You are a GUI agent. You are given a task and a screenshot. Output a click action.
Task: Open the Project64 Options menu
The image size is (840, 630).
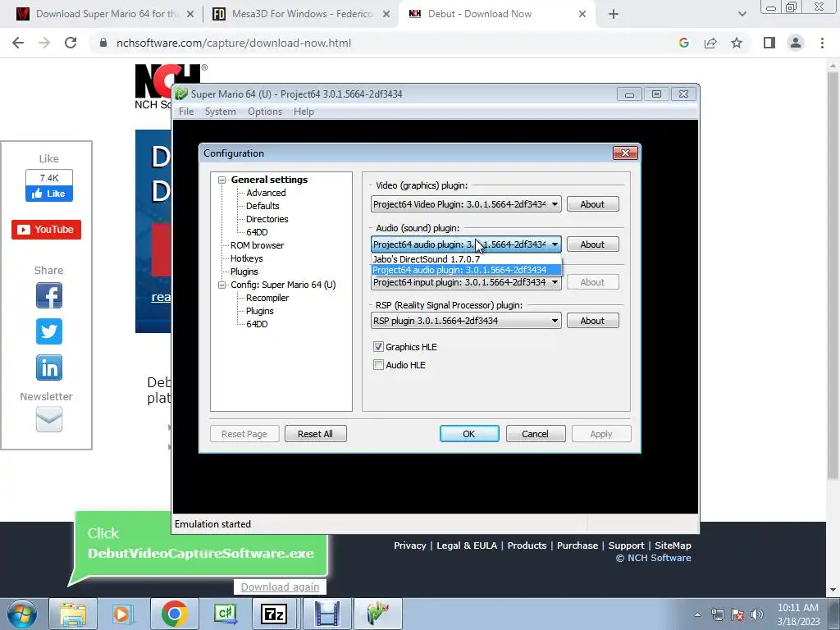[x=265, y=112]
